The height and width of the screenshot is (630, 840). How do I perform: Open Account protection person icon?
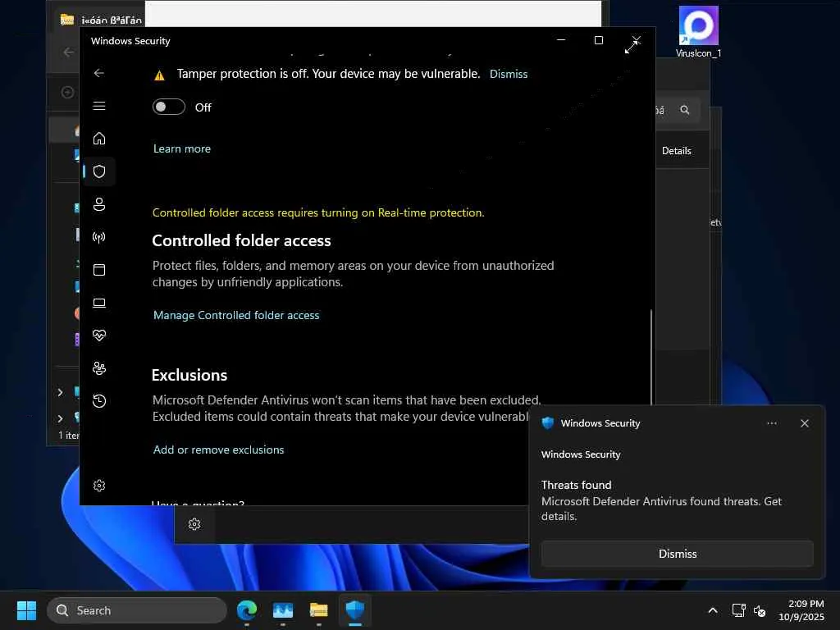tap(99, 204)
